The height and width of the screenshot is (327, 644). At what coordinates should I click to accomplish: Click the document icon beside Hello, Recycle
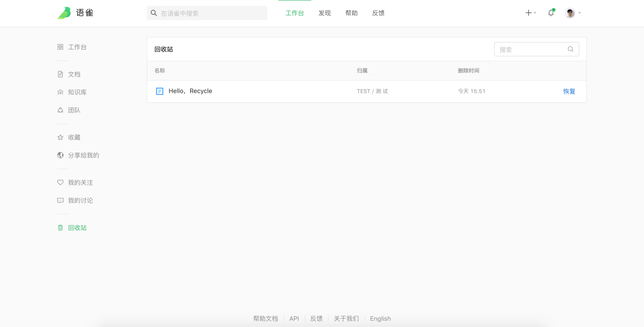[x=159, y=91]
